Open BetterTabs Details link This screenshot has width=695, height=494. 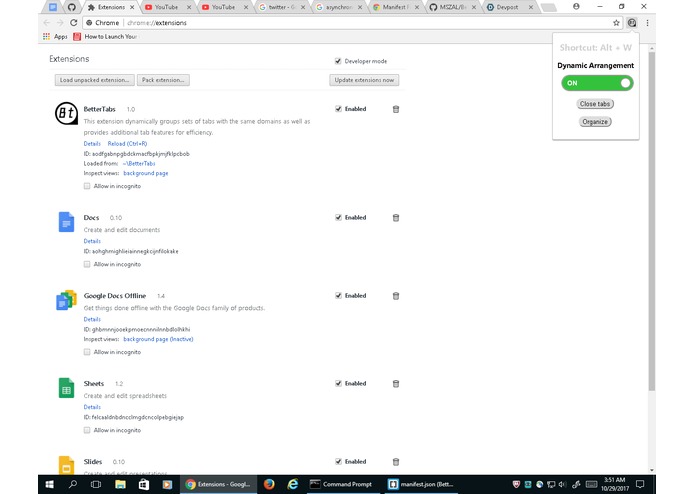pyautogui.click(x=92, y=144)
